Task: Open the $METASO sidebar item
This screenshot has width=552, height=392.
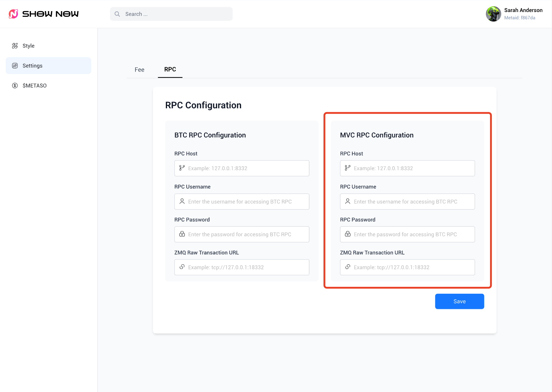Action: (35, 86)
